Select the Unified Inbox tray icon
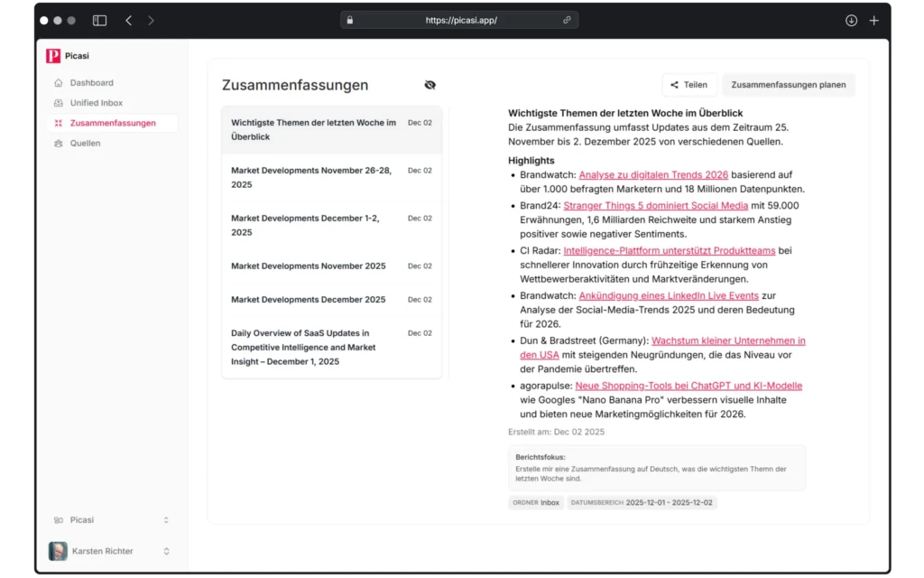This screenshot has height=578, width=924. coord(56,102)
